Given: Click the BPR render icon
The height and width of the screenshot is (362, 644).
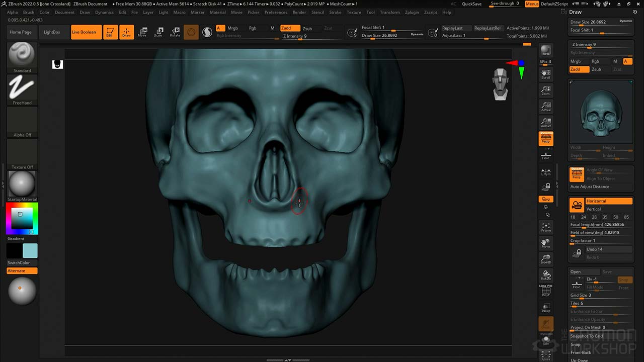Looking at the screenshot, I should [x=546, y=51].
